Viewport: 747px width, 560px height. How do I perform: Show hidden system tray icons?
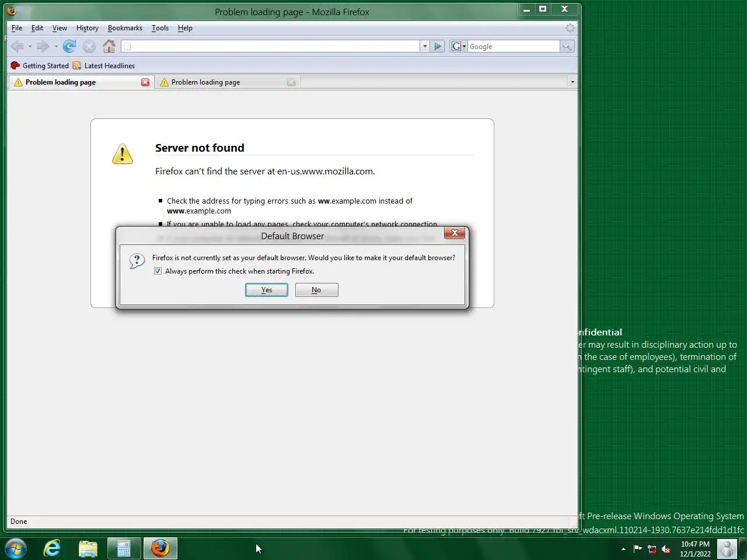(623, 549)
